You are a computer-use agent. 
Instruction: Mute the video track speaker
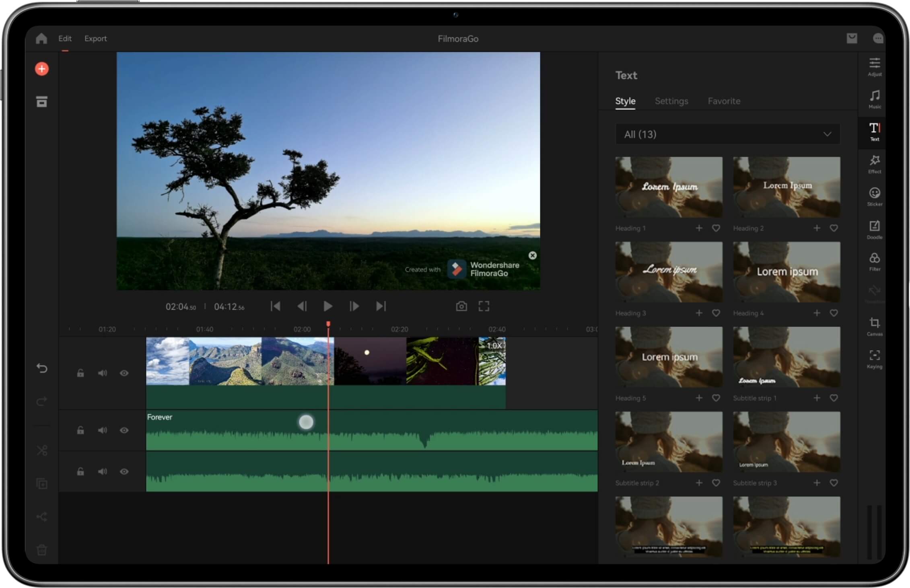(103, 373)
